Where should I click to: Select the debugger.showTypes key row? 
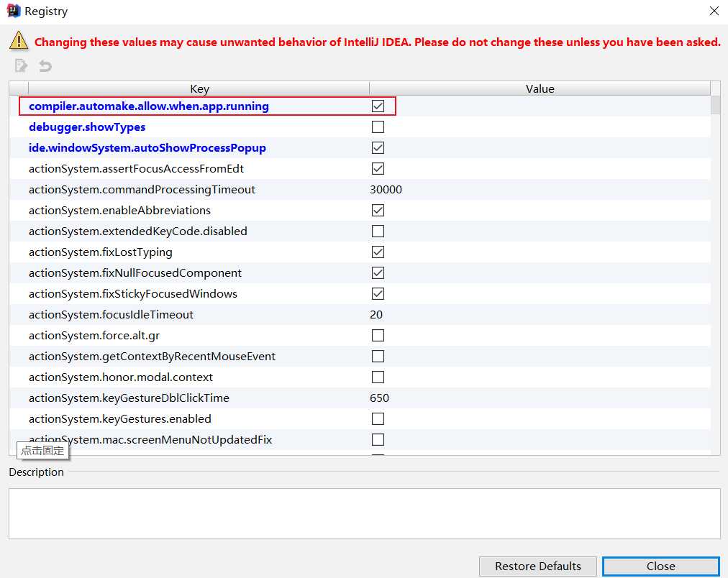(87, 127)
